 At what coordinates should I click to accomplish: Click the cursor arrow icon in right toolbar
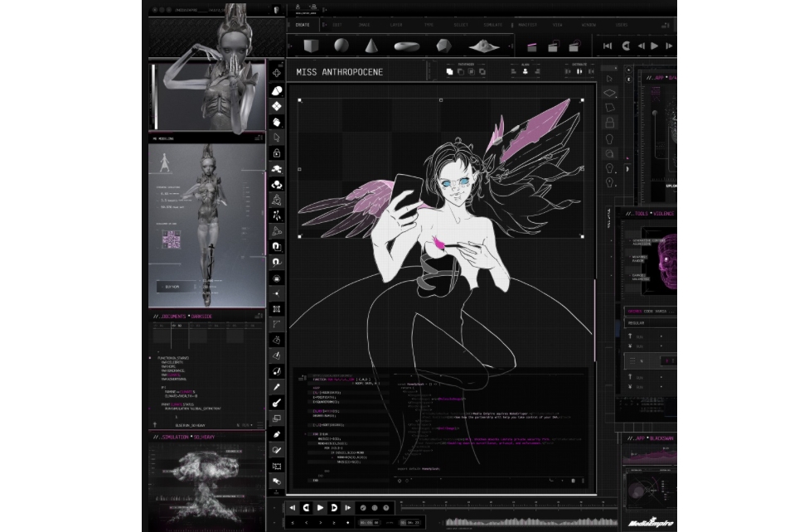click(610, 79)
